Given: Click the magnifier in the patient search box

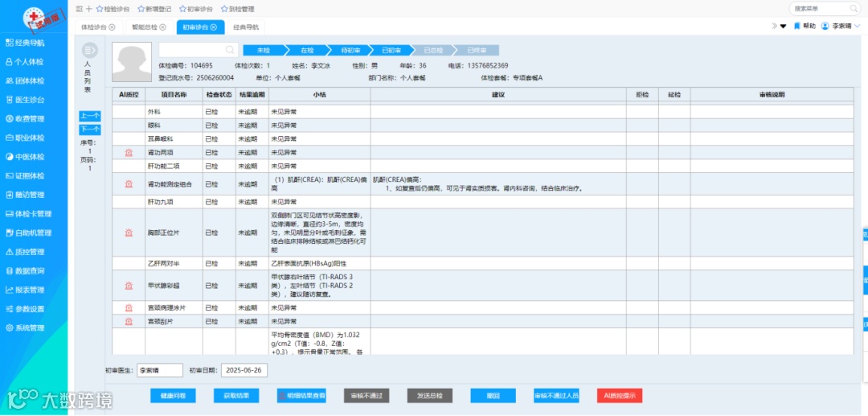Looking at the screenshot, I should pos(230,50).
